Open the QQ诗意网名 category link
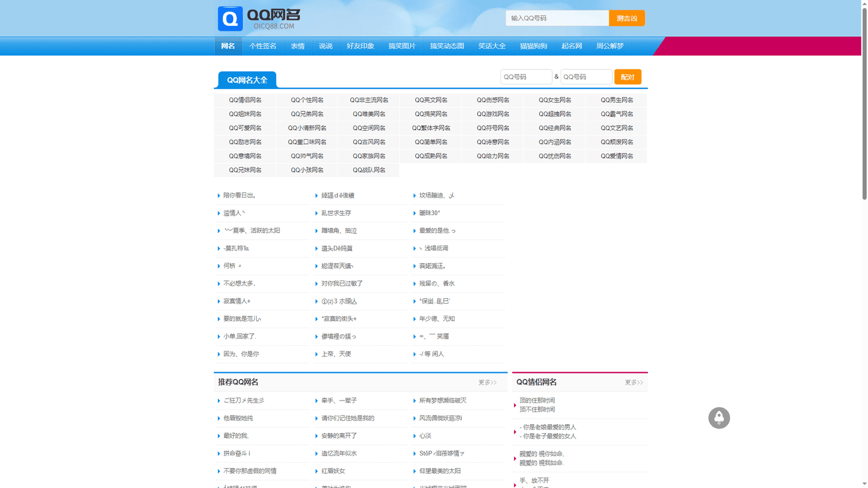This screenshot has width=868, height=488. 493,142
